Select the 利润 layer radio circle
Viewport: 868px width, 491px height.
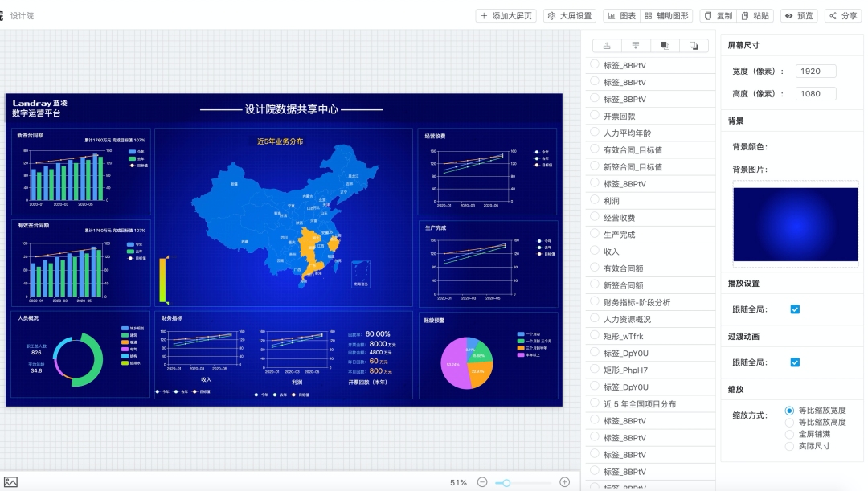click(x=595, y=200)
